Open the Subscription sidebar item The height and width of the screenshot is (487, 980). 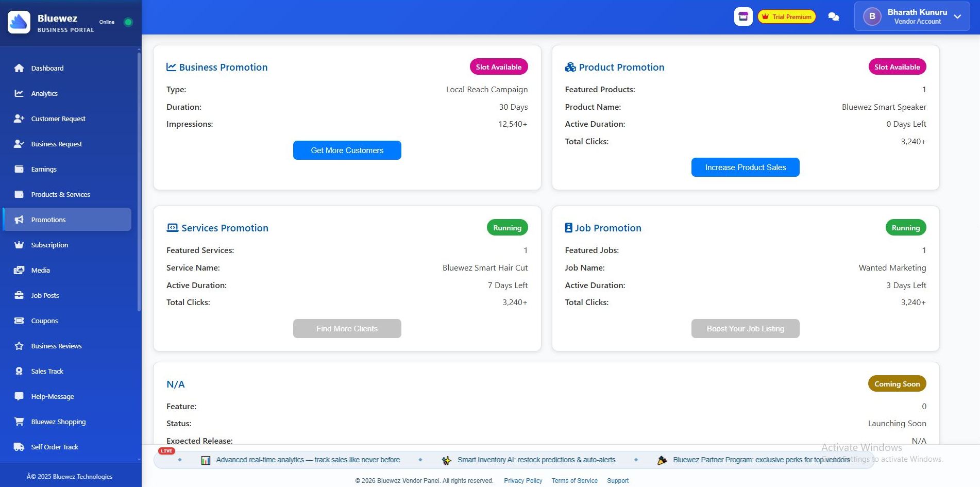pyautogui.click(x=67, y=245)
